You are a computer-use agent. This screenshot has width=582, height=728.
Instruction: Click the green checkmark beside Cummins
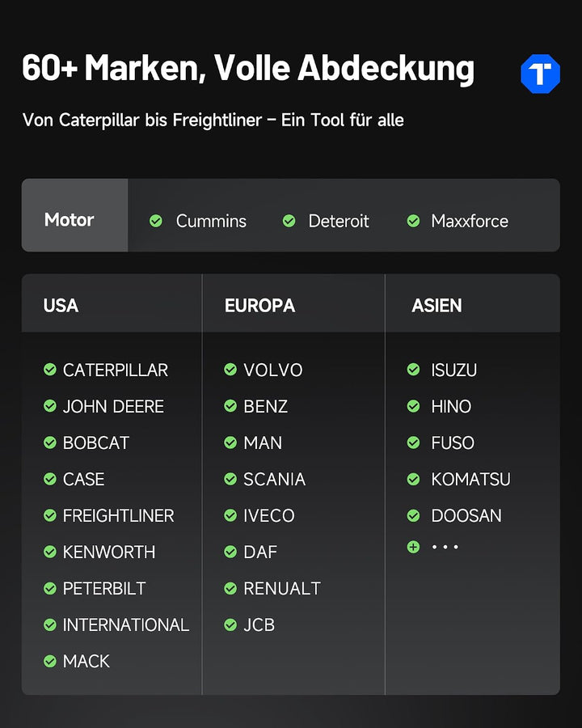[x=156, y=221]
